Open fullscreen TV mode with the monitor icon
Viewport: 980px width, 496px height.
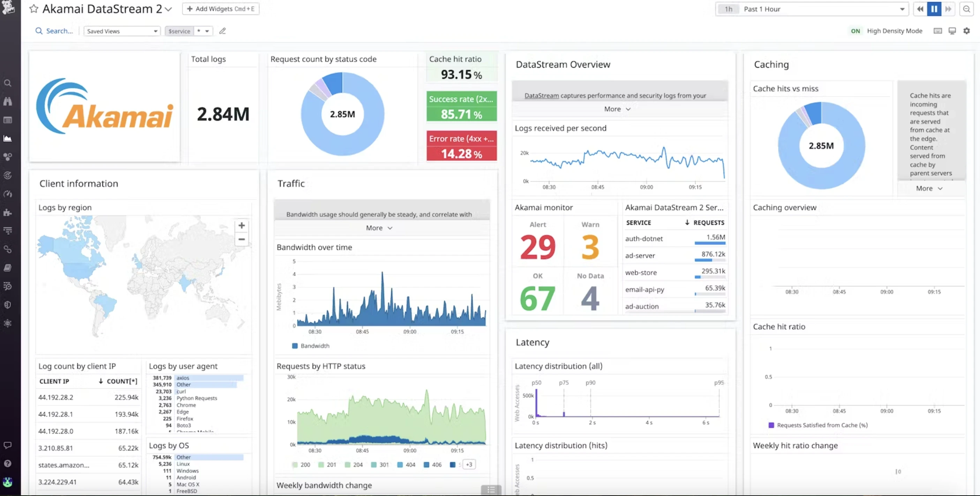952,31
